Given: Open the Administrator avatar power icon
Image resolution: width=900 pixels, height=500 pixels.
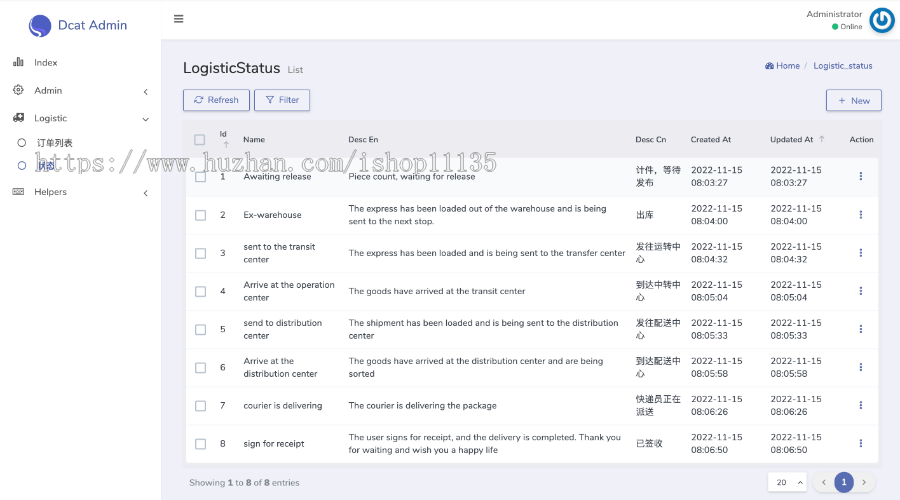Looking at the screenshot, I should tap(882, 21).
